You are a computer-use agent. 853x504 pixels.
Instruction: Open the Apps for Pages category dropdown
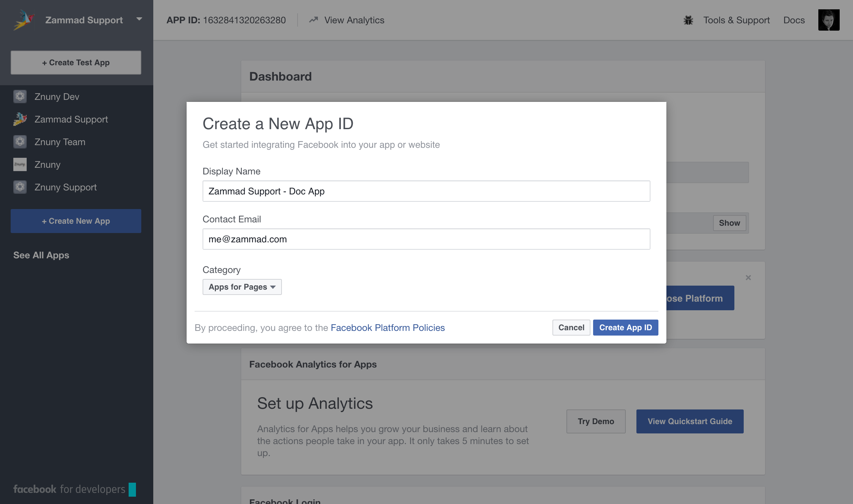[242, 287]
